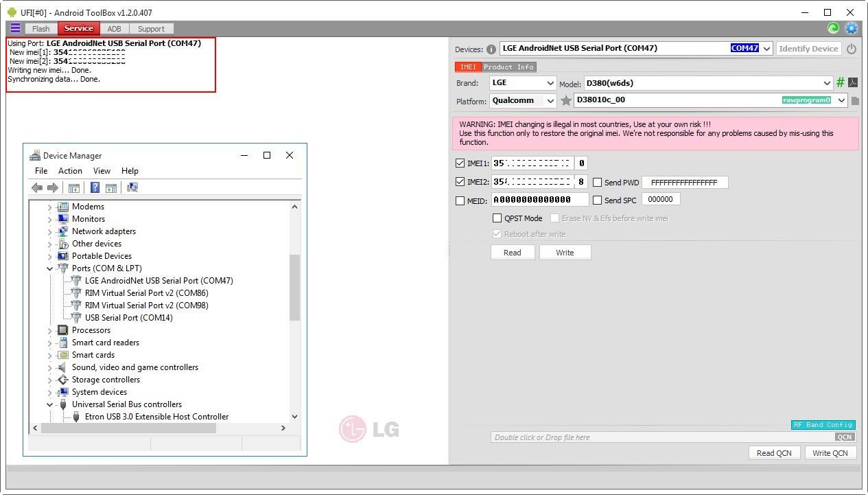Click the Write IMEI button
This screenshot has height=495, width=868.
565,253
